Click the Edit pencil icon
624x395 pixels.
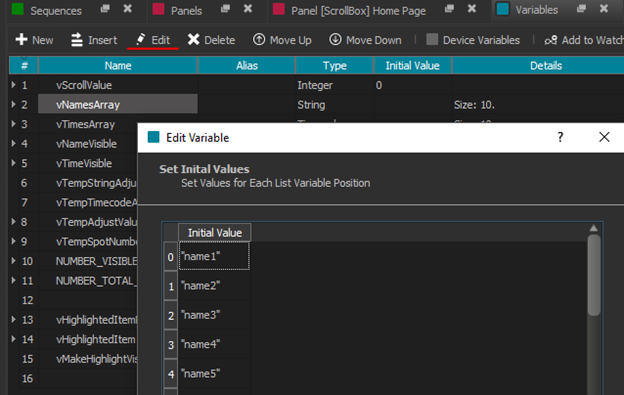click(140, 39)
